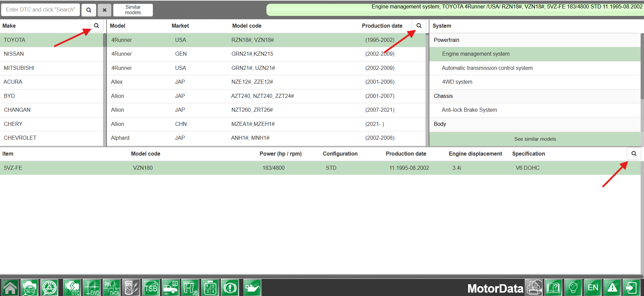Open TSB service bulletins icon
This screenshot has height=296, width=644.
[151, 288]
